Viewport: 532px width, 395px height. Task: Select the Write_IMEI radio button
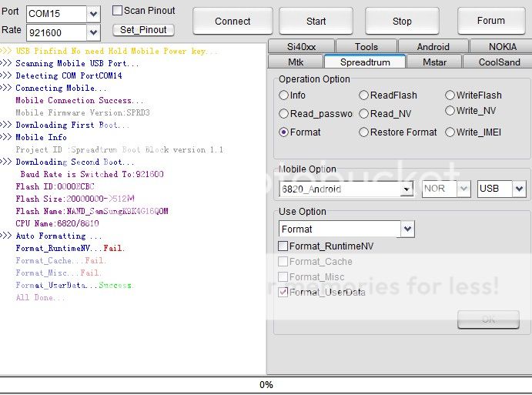(450, 132)
